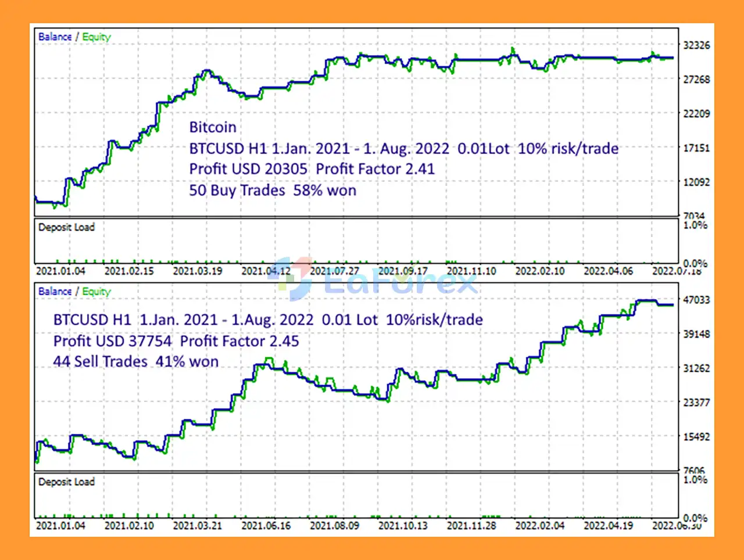Click the 50 Buy Trades annotation

(237, 191)
